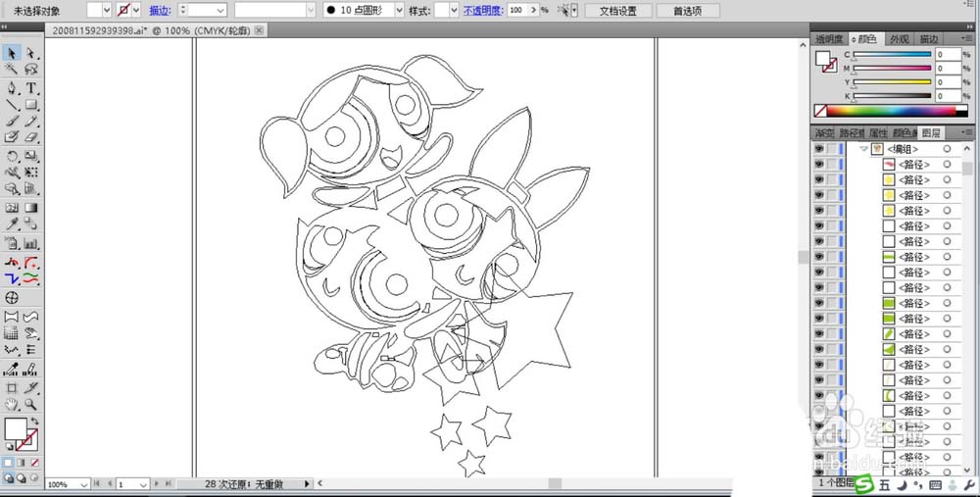The height and width of the screenshot is (497, 980).
Task: Set paint mode to Gradient in toolbox
Action: pyautogui.click(x=22, y=463)
